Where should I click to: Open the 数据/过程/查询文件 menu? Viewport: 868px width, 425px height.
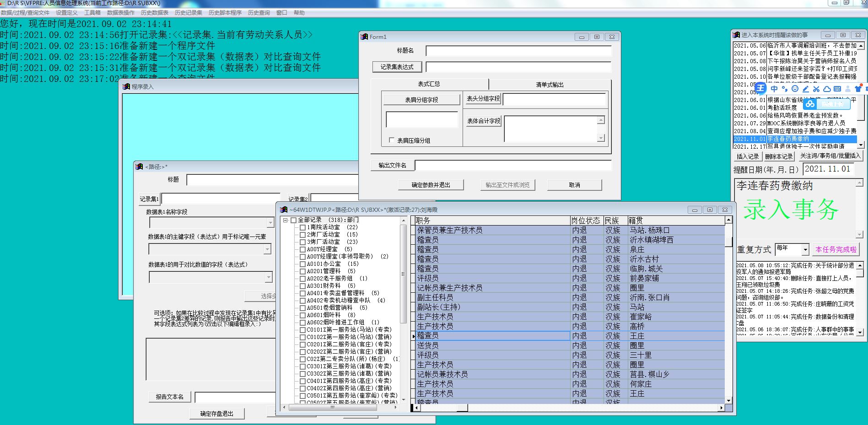[x=25, y=13]
